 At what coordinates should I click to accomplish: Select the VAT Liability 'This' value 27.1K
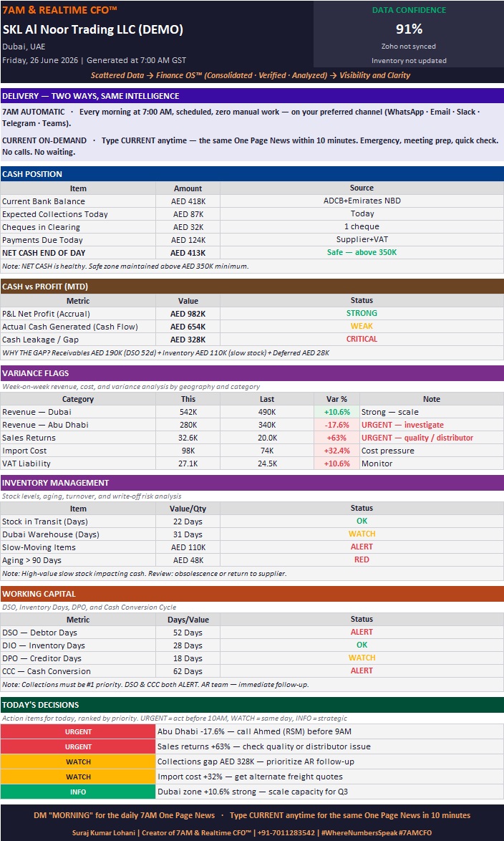pos(188,463)
